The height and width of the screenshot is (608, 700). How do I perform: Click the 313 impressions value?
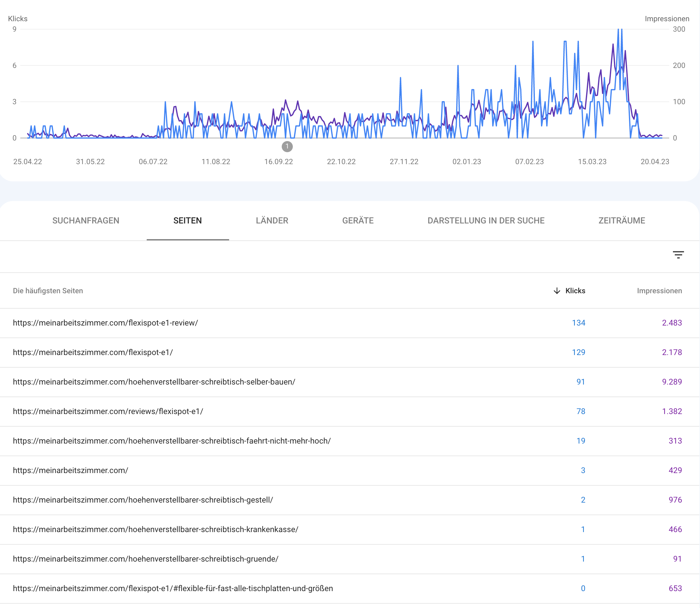(x=675, y=441)
